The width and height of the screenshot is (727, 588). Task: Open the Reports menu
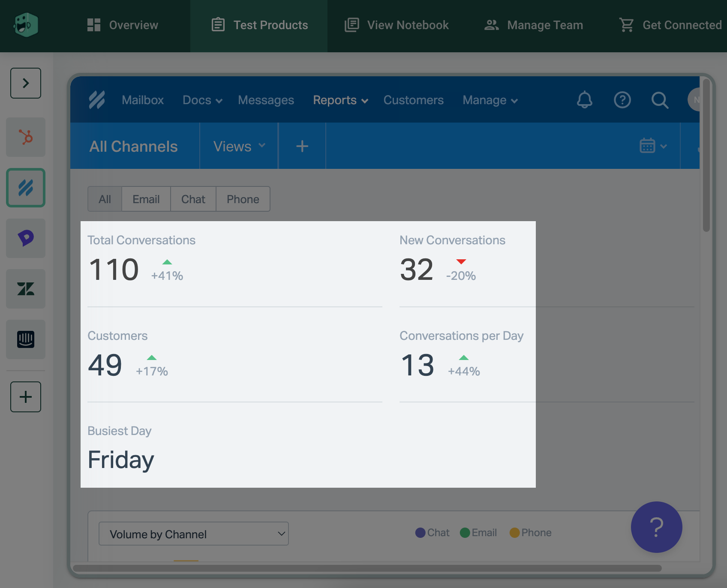340,100
